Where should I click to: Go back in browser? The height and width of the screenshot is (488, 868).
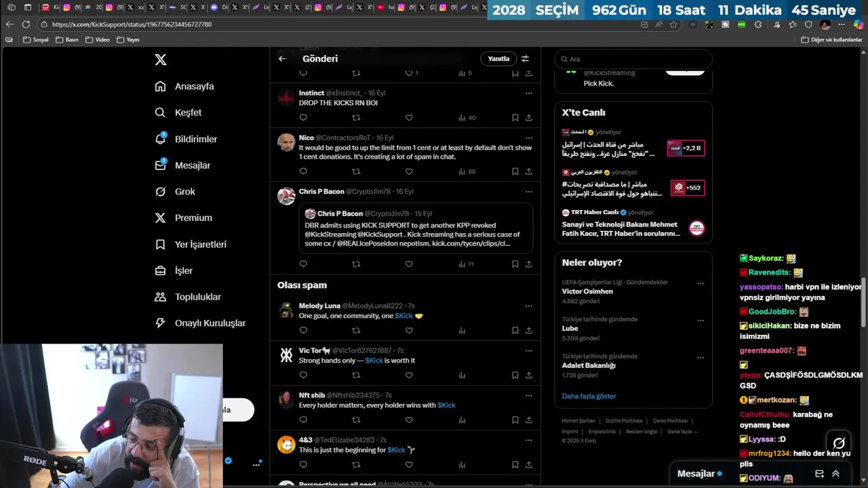tap(9, 24)
